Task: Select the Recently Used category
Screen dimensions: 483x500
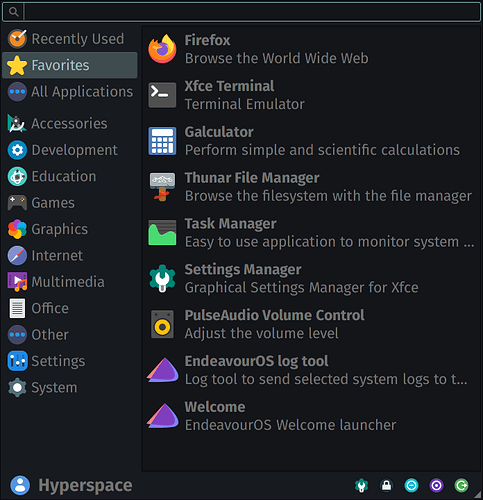Action: (x=70, y=39)
